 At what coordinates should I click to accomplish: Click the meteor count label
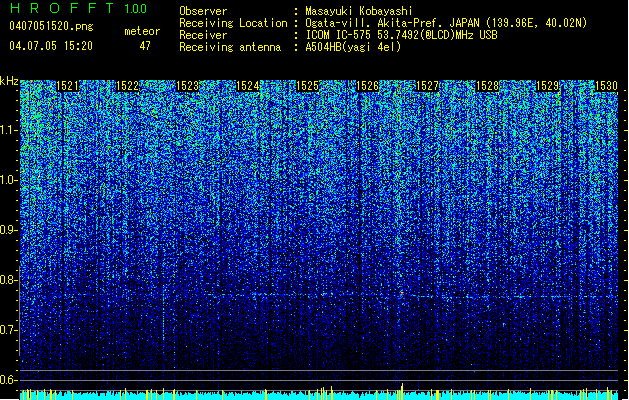[x=142, y=31]
